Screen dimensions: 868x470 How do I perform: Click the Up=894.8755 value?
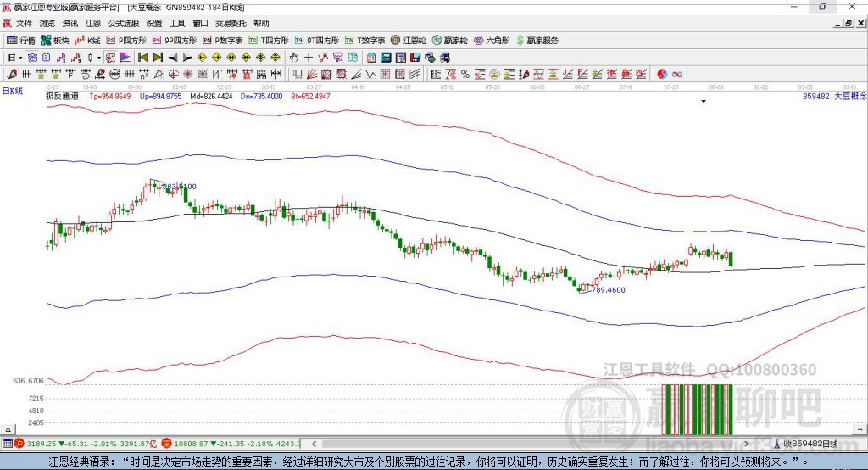(x=160, y=97)
